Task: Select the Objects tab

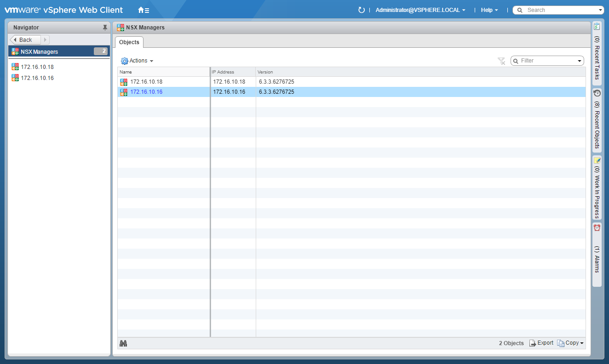Action: click(x=129, y=42)
